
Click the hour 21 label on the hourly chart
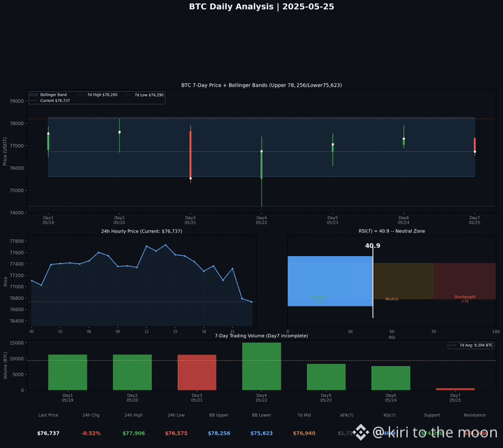pyautogui.click(x=232, y=331)
